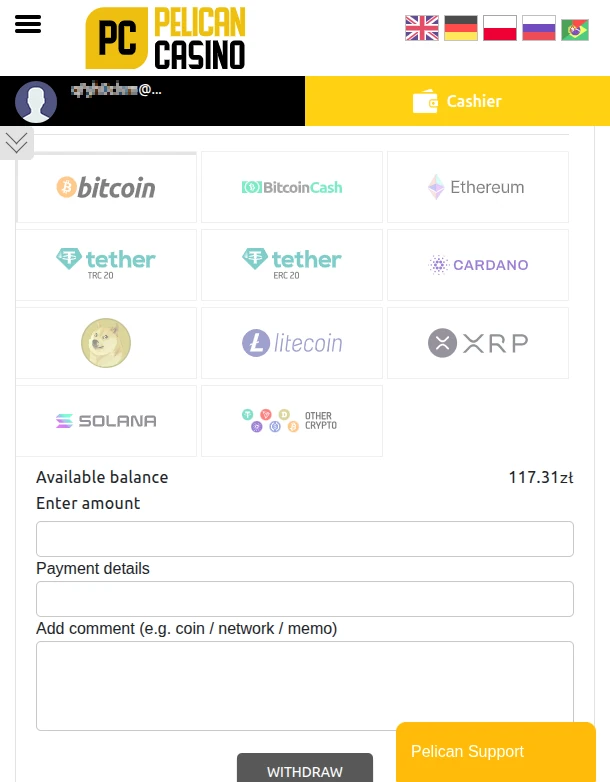This screenshot has height=782, width=610.
Task: Click the Pelican Casino logo
Action: (x=166, y=38)
